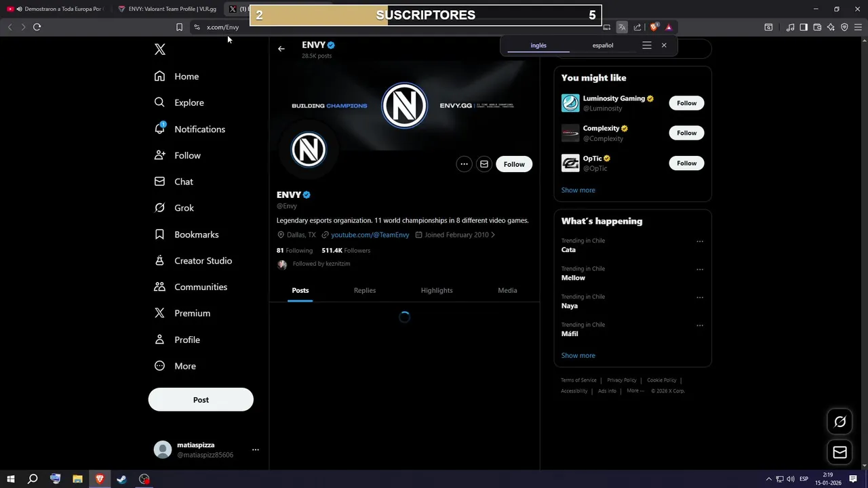This screenshot has height=488, width=868.
Task: Open Brave Rewards triangle icon
Action: point(669,27)
